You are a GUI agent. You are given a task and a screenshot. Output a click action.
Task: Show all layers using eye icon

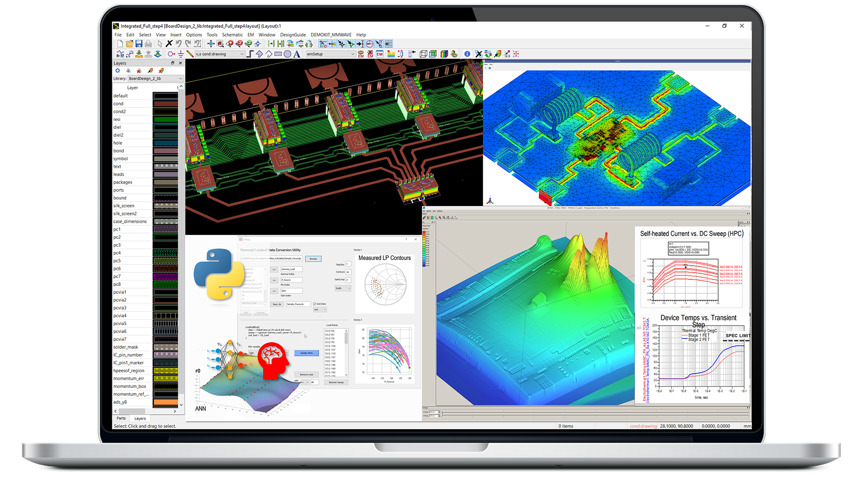coord(128,70)
